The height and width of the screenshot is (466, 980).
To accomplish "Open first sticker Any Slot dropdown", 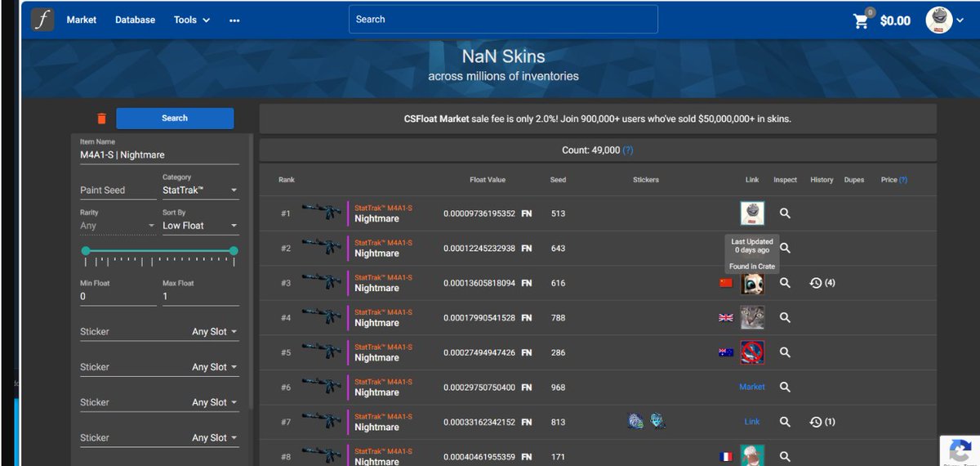I will click(216, 332).
